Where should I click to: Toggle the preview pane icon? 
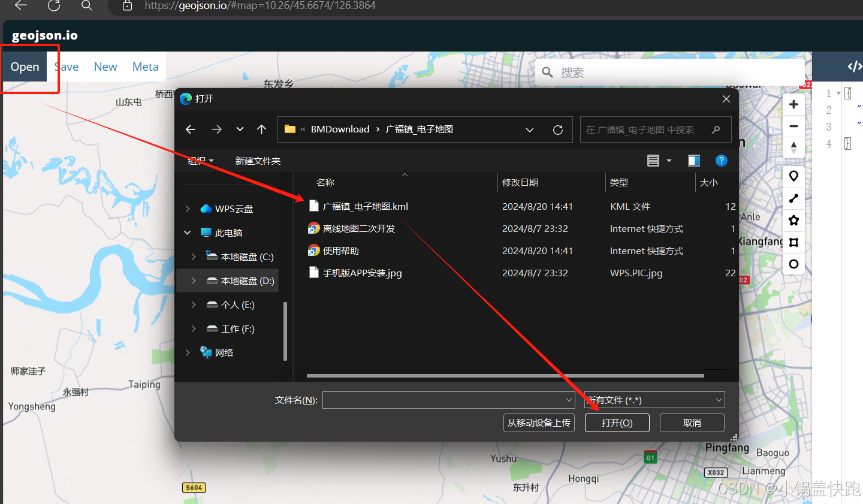tap(694, 161)
